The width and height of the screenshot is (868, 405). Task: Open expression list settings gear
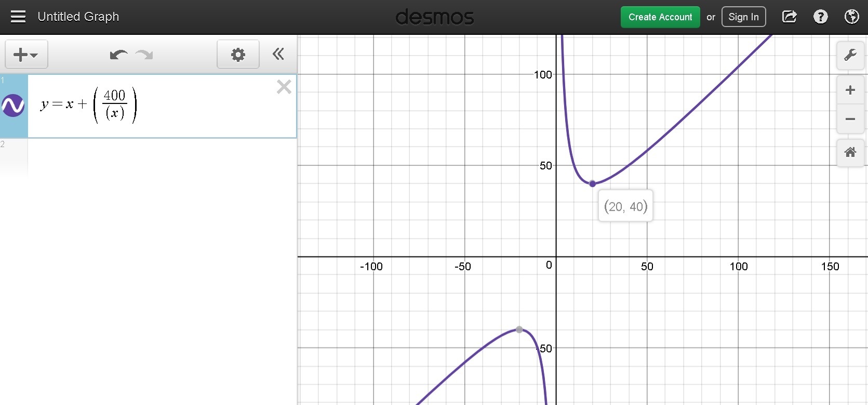click(238, 54)
